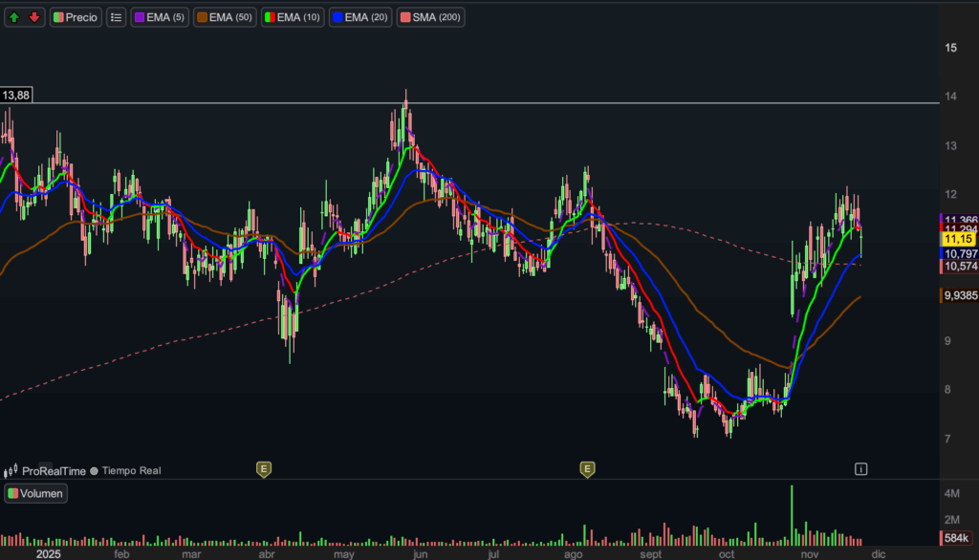The width and height of the screenshot is (979, 560).
Task: Open the Precio settings chip
Action: click(76, 17)
